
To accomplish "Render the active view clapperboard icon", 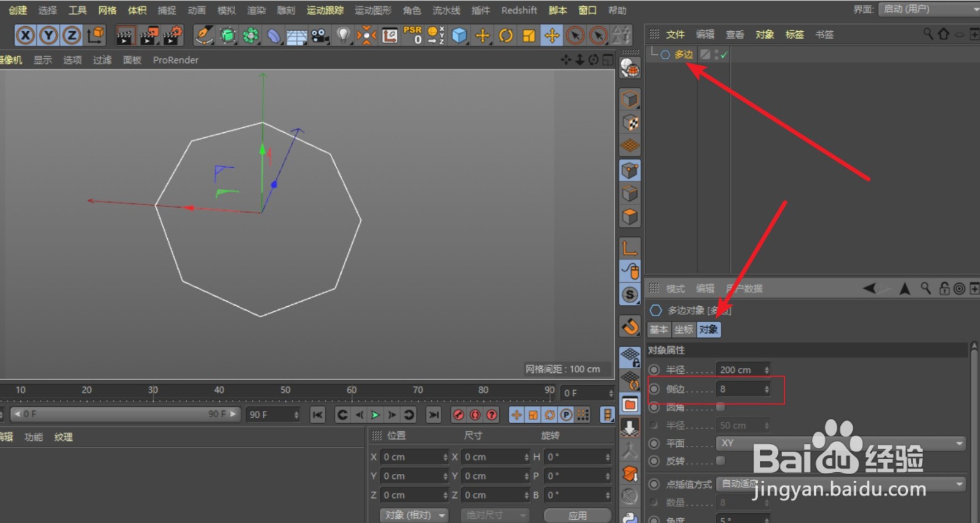I will tap(125, 36).
